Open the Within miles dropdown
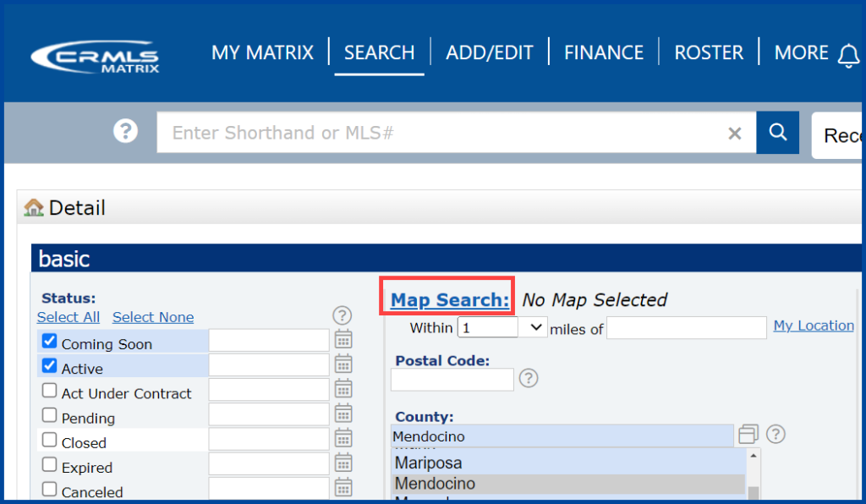 click(502, 327)
